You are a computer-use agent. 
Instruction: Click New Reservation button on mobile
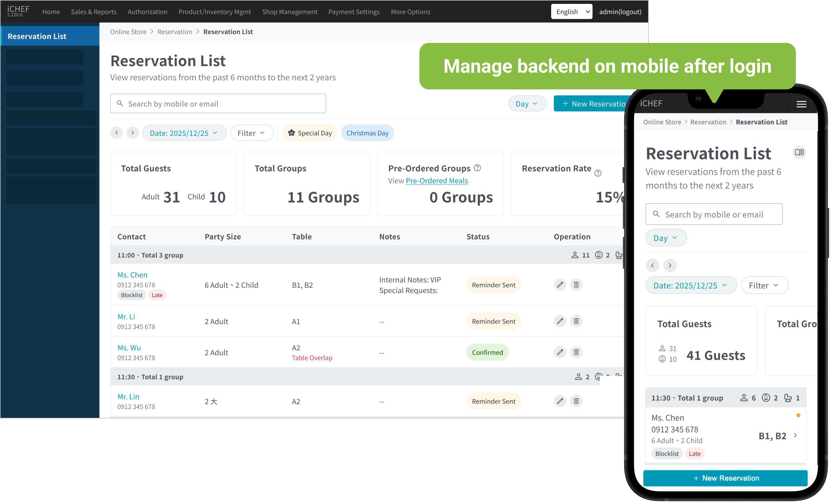coord(725,478)
